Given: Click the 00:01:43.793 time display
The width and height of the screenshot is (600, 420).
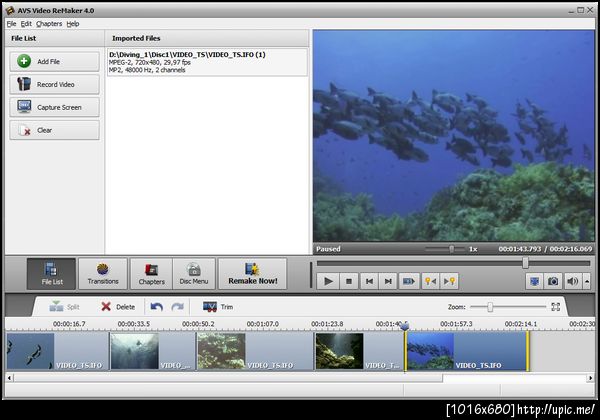Looking at the screenshot, I should coord(520,249).
